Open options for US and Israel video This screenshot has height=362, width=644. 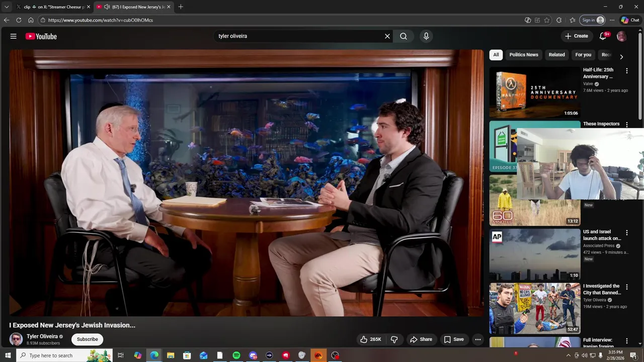(x=627, y=233)
